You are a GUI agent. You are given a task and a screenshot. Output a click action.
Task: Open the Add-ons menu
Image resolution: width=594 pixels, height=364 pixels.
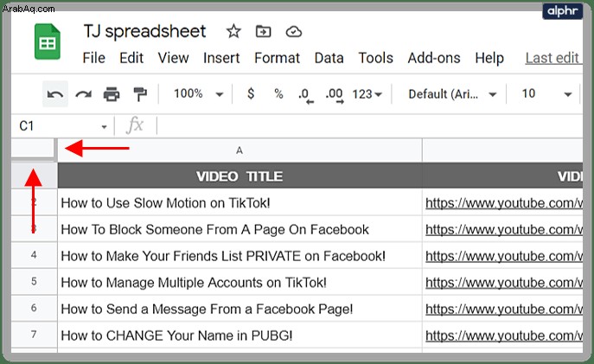point(434,58)
